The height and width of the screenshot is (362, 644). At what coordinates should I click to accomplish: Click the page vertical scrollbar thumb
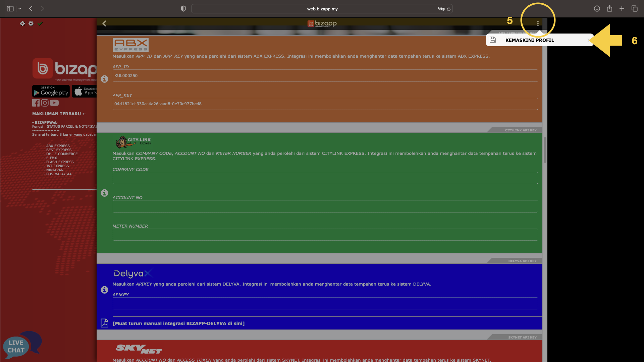[x=545, y=150]
